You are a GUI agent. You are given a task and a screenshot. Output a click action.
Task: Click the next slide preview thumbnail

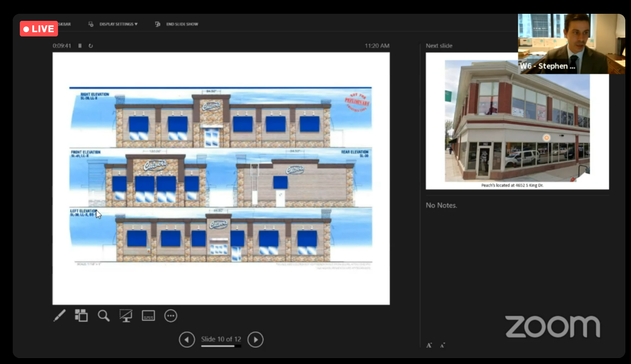click(x=517, y=121)
